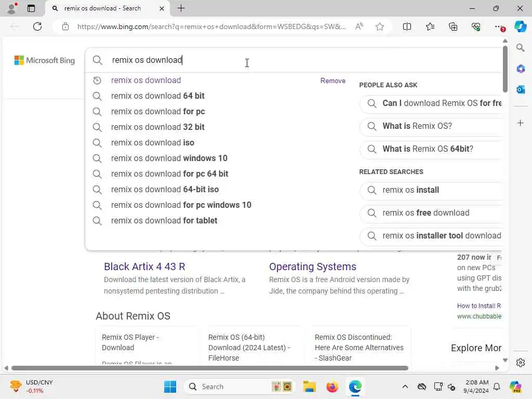Viewport: 532px width, 399px height.
Task: Click the site info lock icon
Action: [65, 26]
